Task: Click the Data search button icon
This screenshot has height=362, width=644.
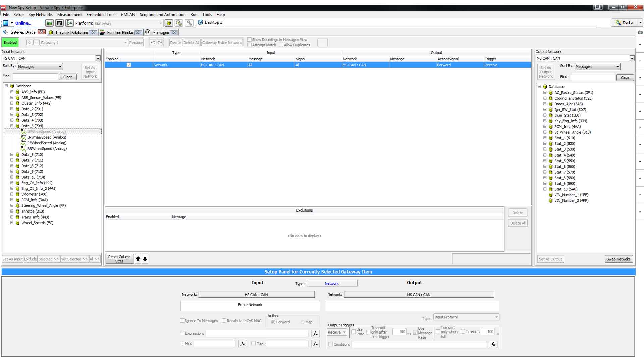Action: (625, 23)
